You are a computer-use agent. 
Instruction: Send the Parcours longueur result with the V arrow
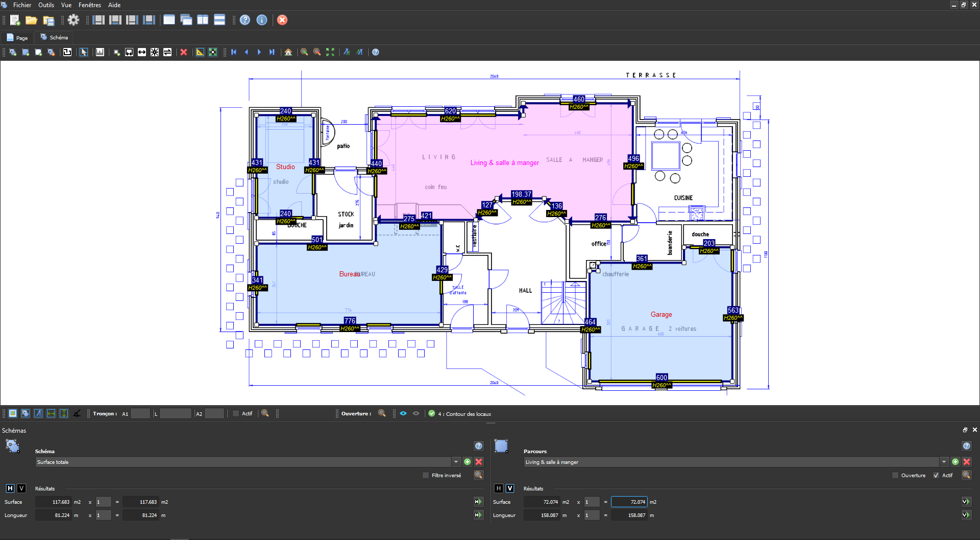click(966, 515)
